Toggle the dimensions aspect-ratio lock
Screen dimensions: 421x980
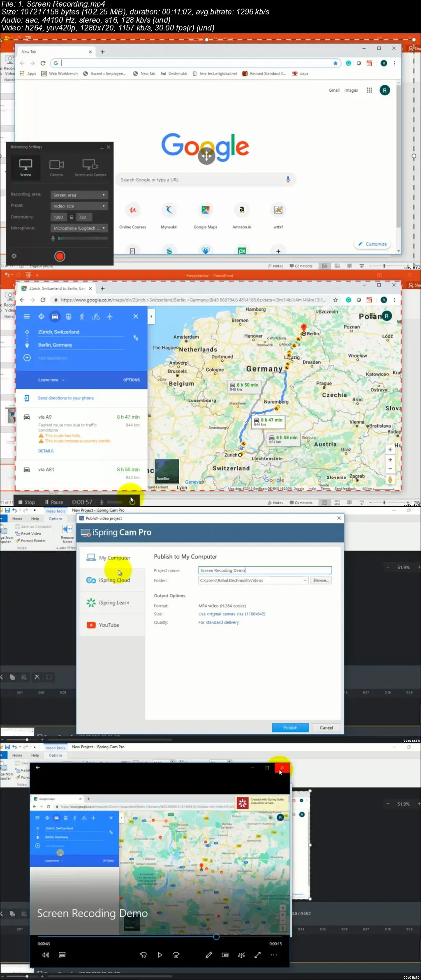pyautogui.click(x=72, y=217)
